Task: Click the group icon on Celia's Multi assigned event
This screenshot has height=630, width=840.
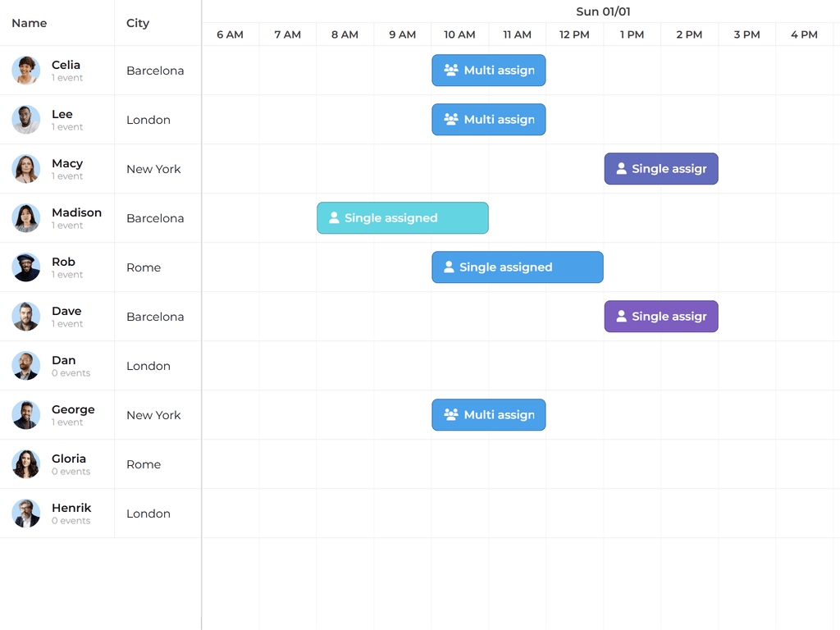Action: [451, 71]
